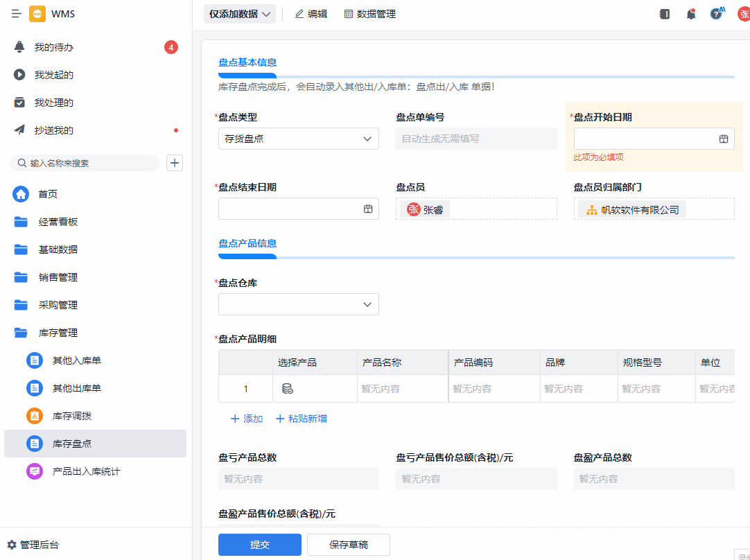Open 我发起的 play icon
The height and width of the screenshot is (560, 750).
[19, 75]
